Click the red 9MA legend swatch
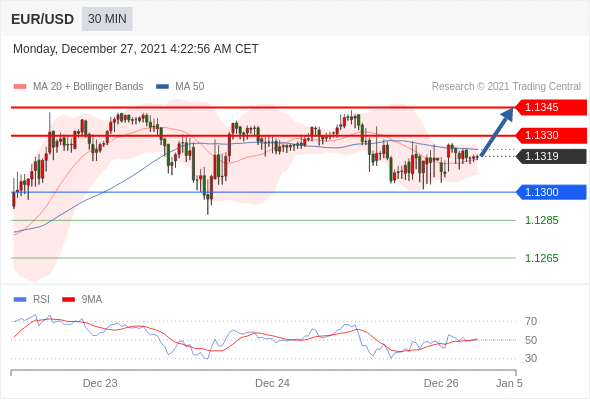This screenshot has width=590, height=400. 68,300
